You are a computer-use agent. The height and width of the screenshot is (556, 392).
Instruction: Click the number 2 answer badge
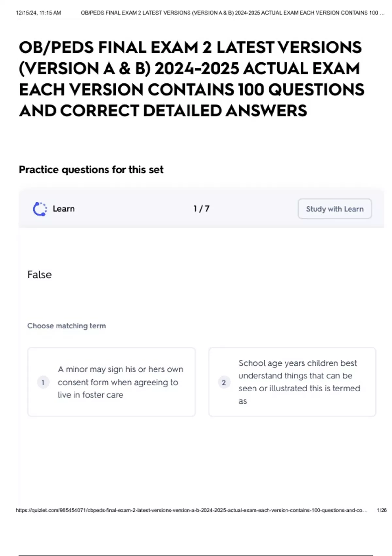(224, 382)
